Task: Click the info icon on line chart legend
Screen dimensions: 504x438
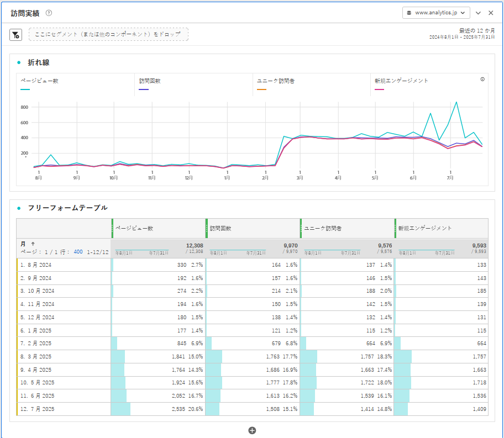Action: (482, 80)
